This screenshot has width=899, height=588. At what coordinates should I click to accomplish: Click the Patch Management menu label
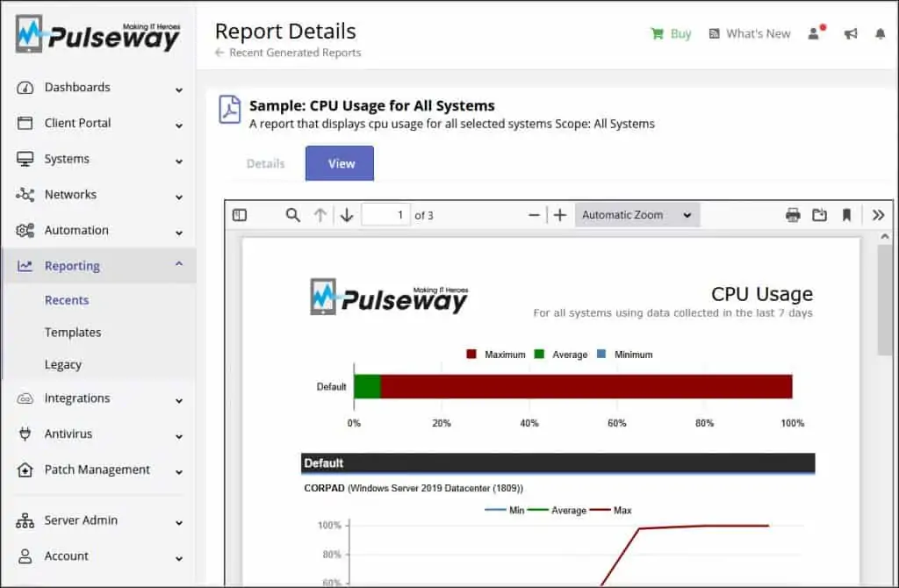coord(97,470)
